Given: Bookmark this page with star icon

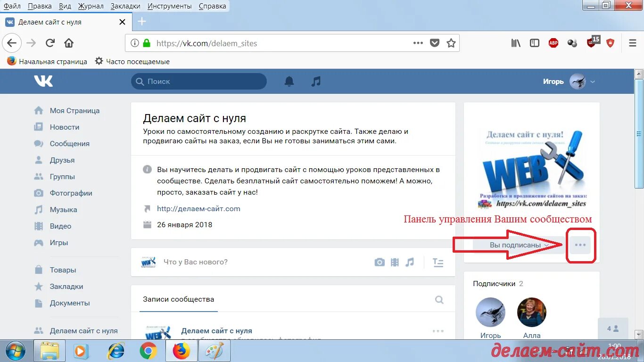Looking at the screenshot, I should pyautogui.click(x=451, y=43).
